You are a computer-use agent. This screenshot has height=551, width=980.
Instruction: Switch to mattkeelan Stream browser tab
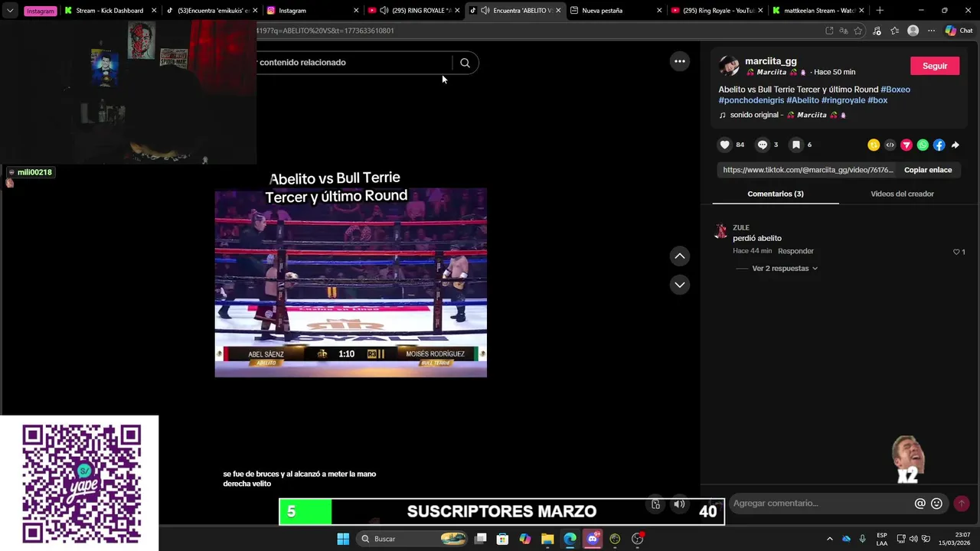pos(819,11)
